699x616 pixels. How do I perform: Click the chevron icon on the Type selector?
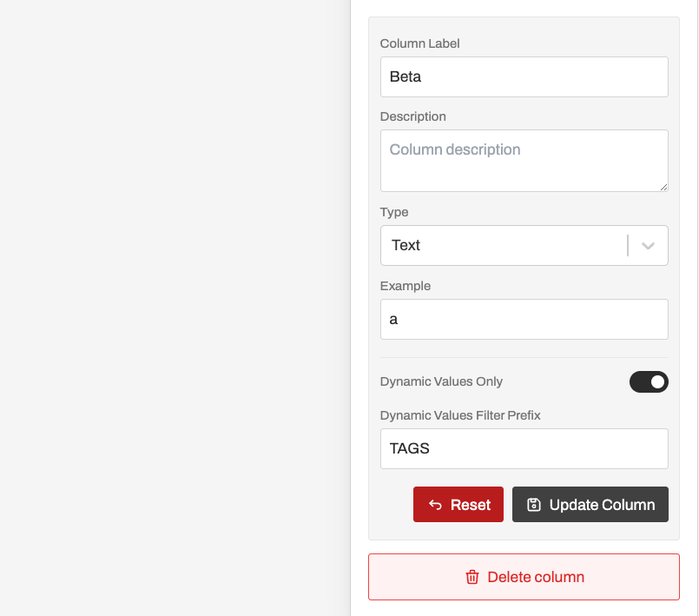(x=647, y=245)
